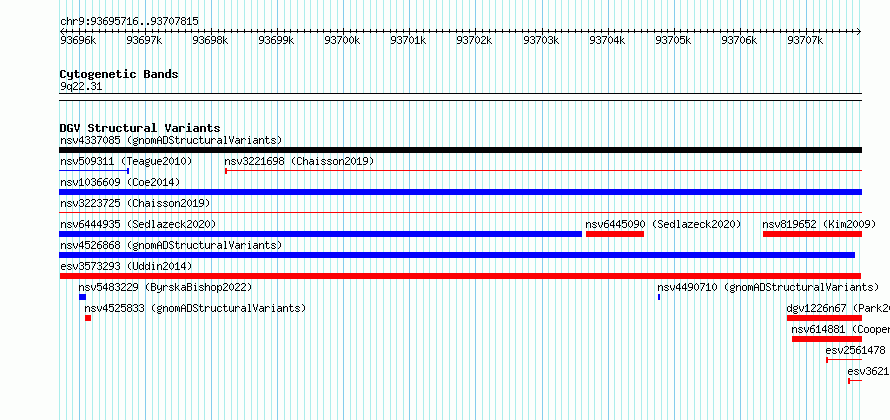Click the thin blue nsv509311 variant line
This screenshot has width=890, height=420.
coord(94,171)
